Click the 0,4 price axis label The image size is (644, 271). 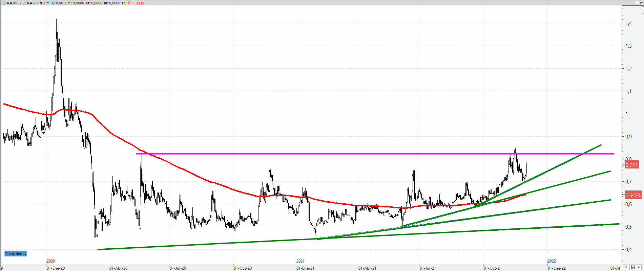click(x=628, y=250)
